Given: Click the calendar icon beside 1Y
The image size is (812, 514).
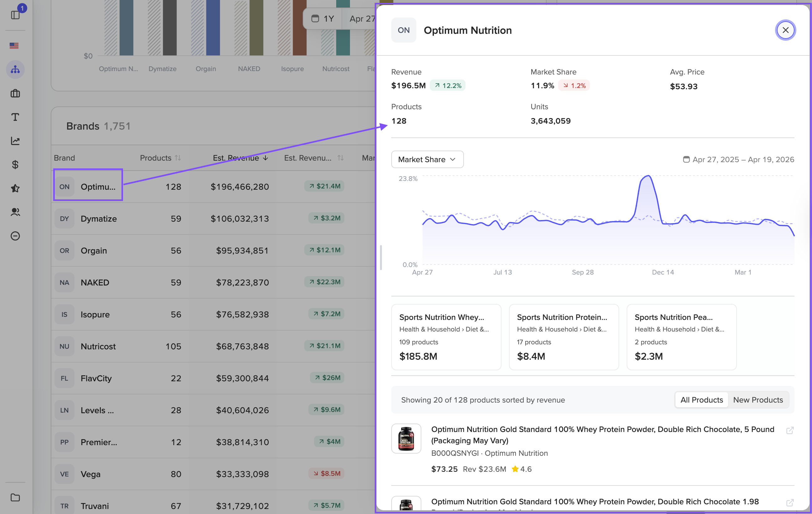Looking at the screenshot, I should [x=315, y=18].
